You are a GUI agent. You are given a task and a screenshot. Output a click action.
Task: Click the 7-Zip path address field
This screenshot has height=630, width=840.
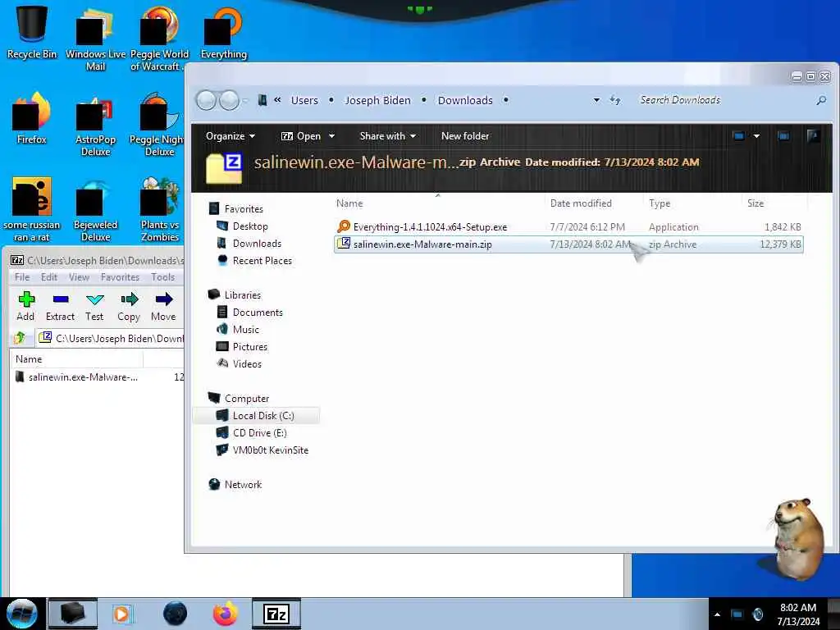pyautogui.click(x=111, y=338)
